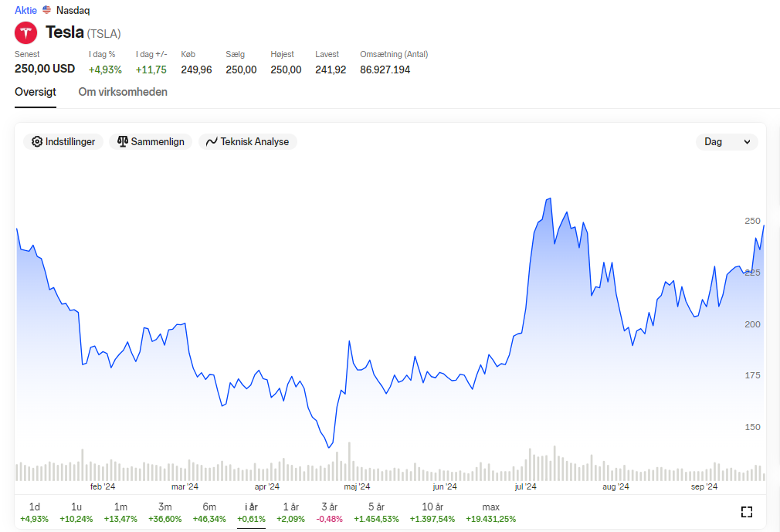The width and height of the screenshot is (780, 532).
Task: Open the Om virksomheden tab
Action: click(x=123, y=92)
